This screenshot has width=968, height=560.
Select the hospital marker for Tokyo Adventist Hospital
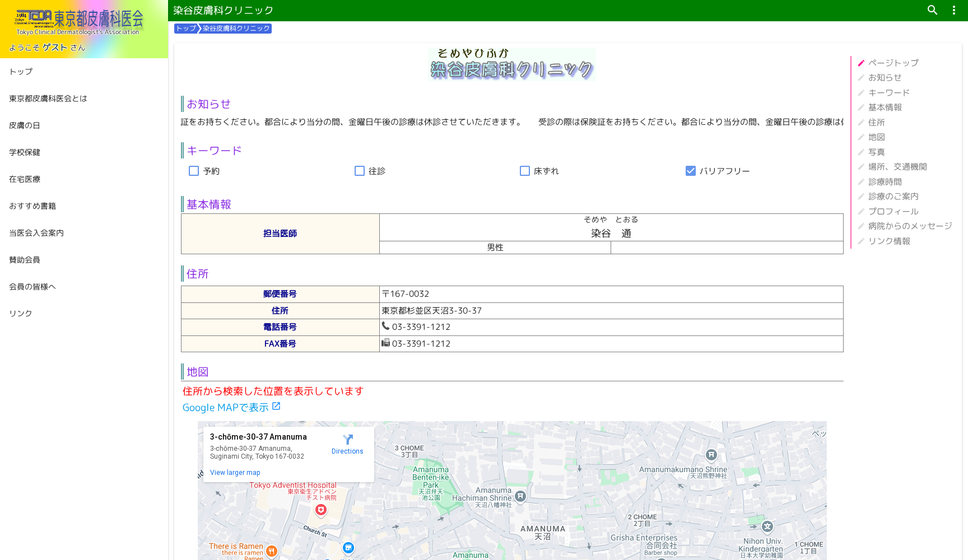click(x=320, y=510)
